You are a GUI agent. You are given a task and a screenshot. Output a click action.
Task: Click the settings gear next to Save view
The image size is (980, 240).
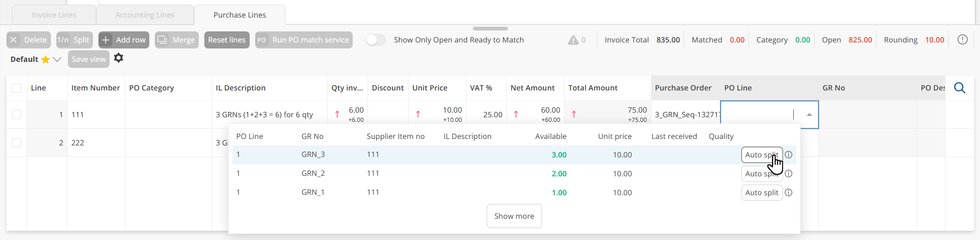pos(119,58)
